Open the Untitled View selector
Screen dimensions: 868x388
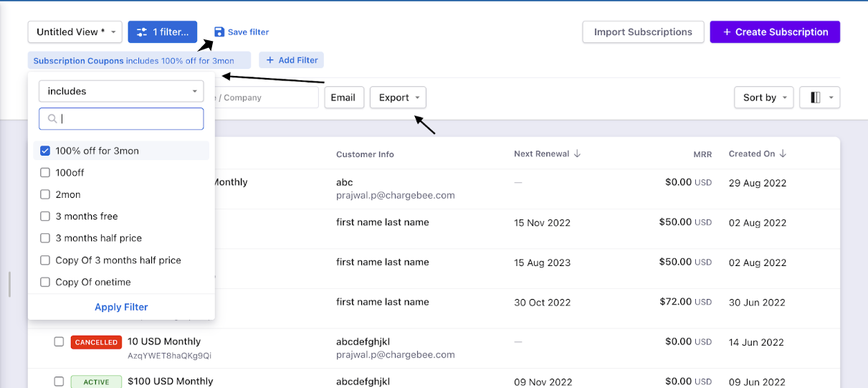(x=75, y=32)
